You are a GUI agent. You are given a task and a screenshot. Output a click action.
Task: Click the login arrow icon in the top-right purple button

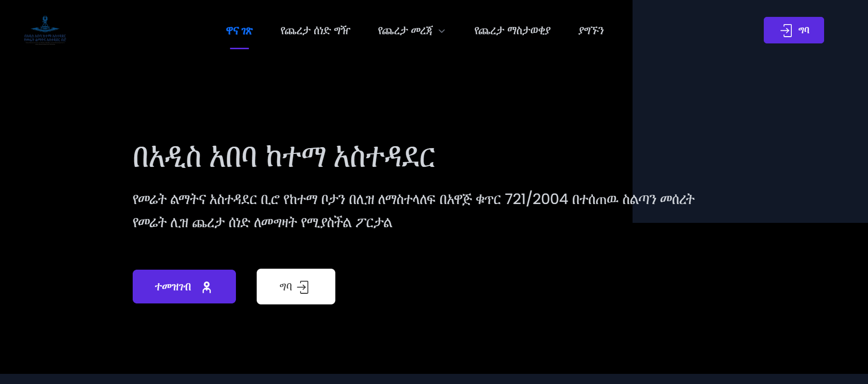[786, 30]
